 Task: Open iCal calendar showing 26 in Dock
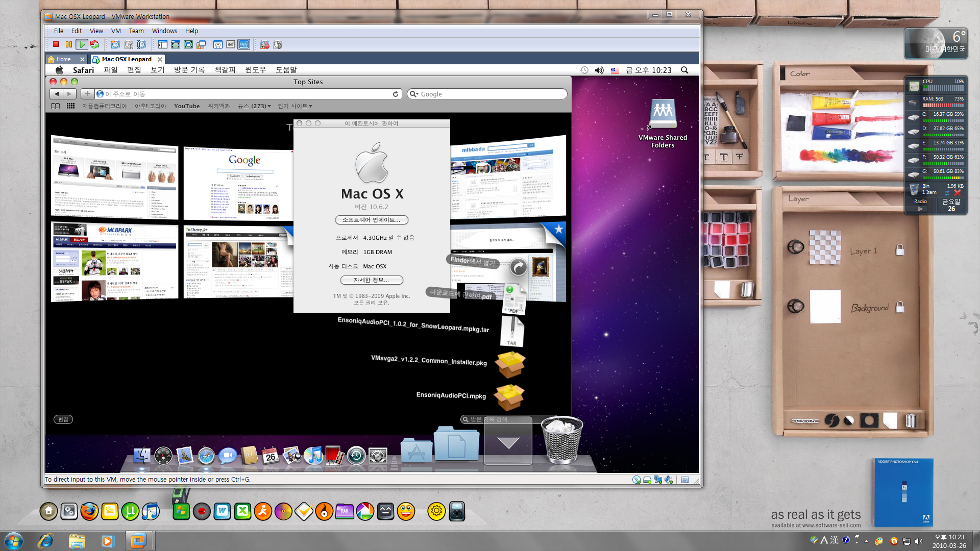(271, 455)
